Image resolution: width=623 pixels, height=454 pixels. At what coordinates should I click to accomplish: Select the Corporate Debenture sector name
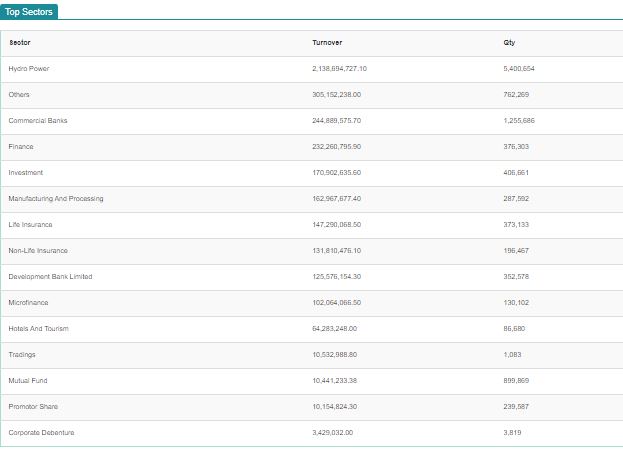[41, 433]
